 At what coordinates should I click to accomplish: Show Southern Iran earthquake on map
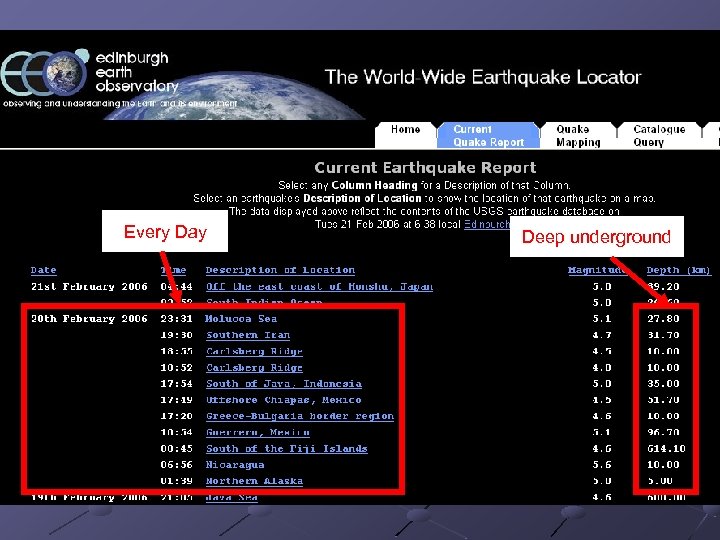point(248,335)
